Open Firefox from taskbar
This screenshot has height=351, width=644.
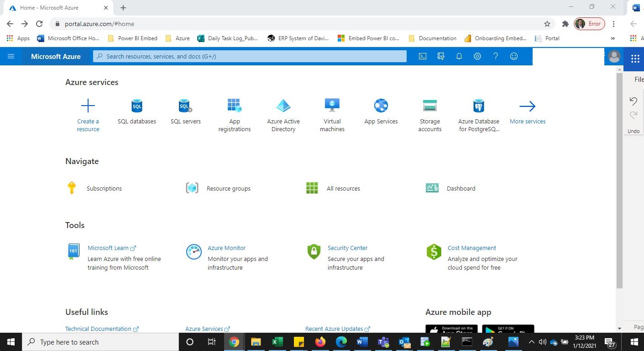coord(320,342)
